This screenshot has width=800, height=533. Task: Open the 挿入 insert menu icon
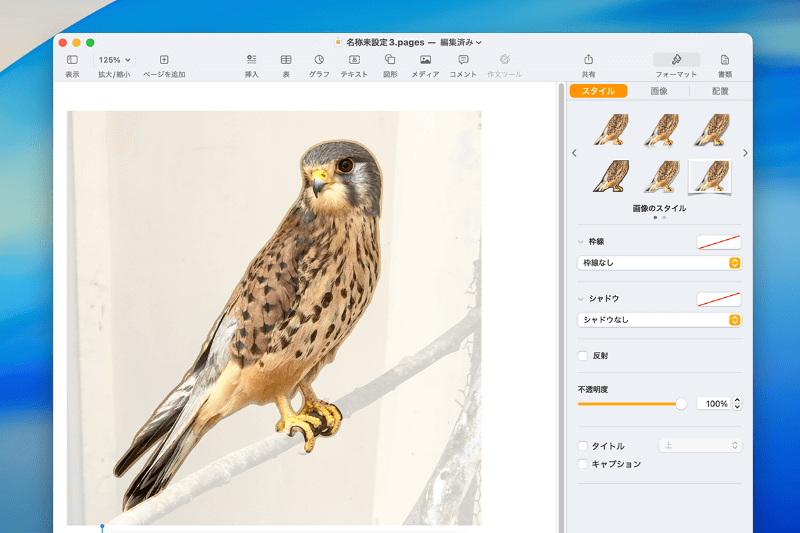[252, 60]
